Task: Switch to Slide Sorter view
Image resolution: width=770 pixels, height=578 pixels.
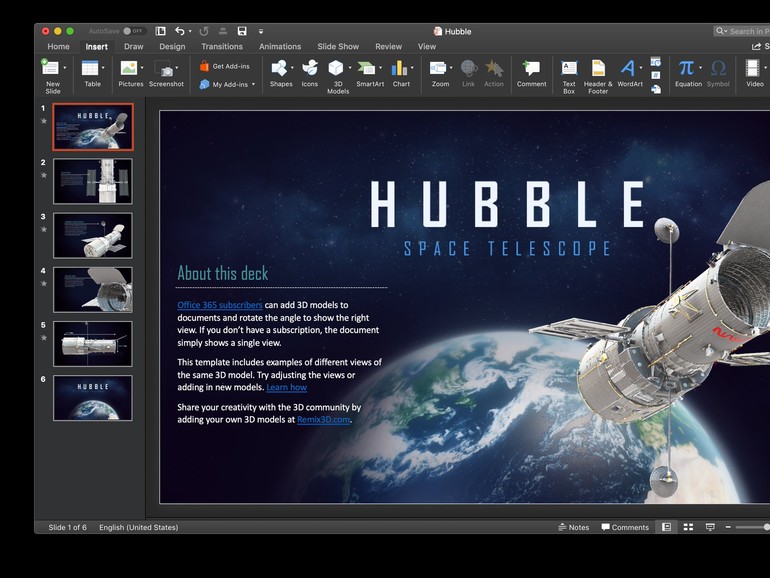Action: (688, 527)
